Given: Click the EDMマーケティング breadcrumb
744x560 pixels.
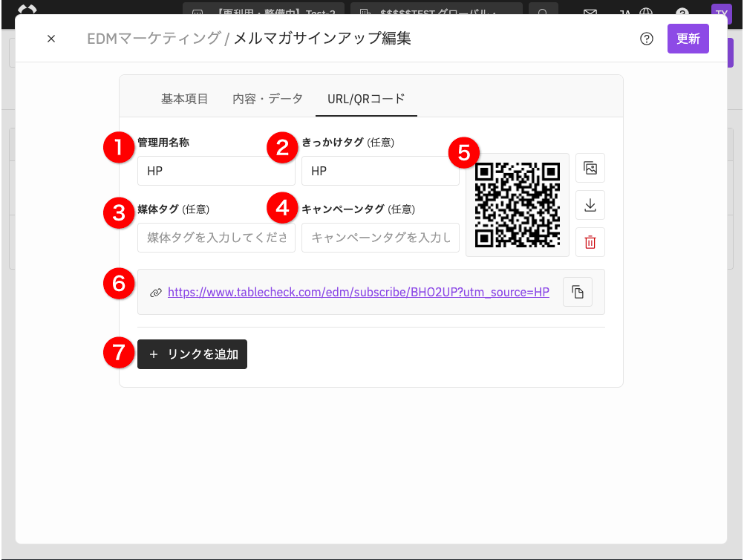Looking at the screenshot, I should coord(154,39).
